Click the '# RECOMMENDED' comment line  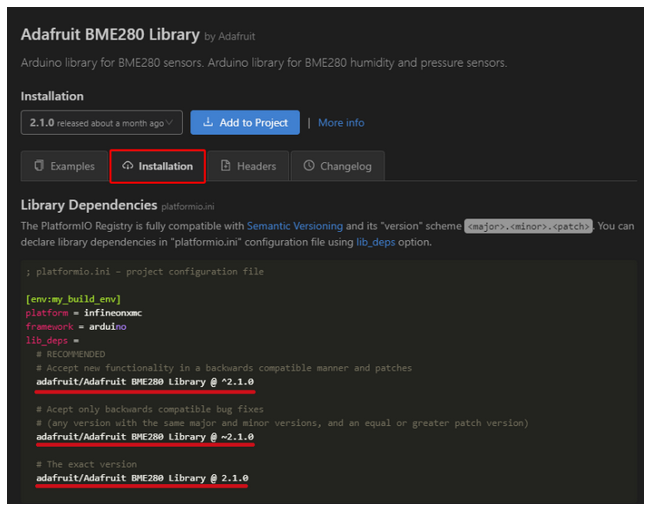(71, 354)
